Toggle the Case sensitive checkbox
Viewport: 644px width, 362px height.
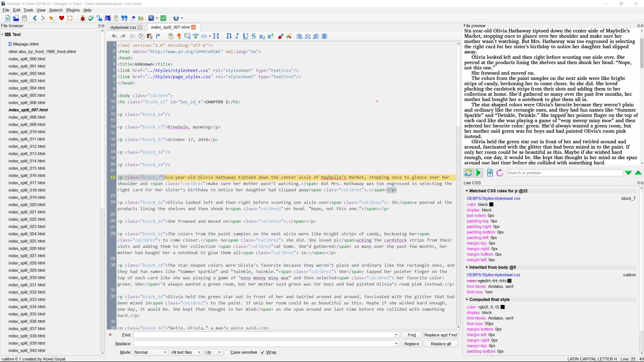pos(227,352)
